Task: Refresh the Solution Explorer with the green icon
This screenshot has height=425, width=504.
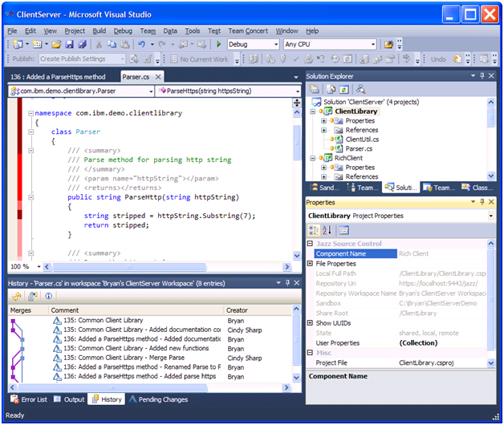Action: click(x=343, y=89)
